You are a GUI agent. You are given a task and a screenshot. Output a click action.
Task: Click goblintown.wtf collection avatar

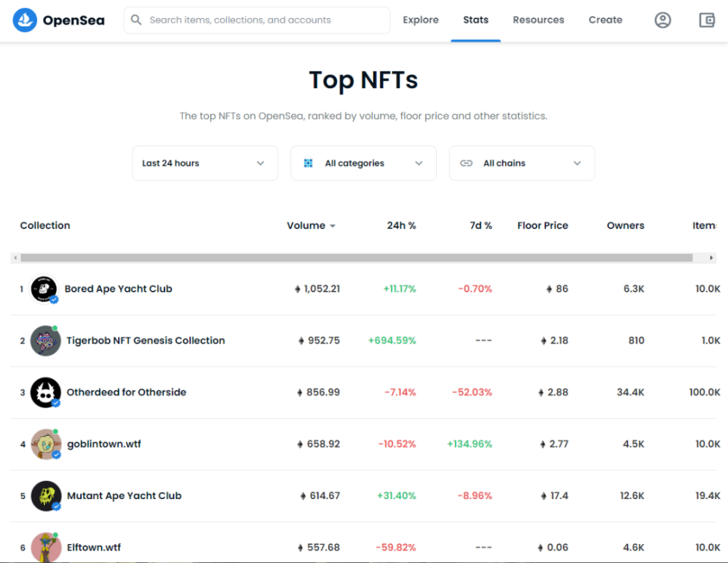[x=45, y=444]
